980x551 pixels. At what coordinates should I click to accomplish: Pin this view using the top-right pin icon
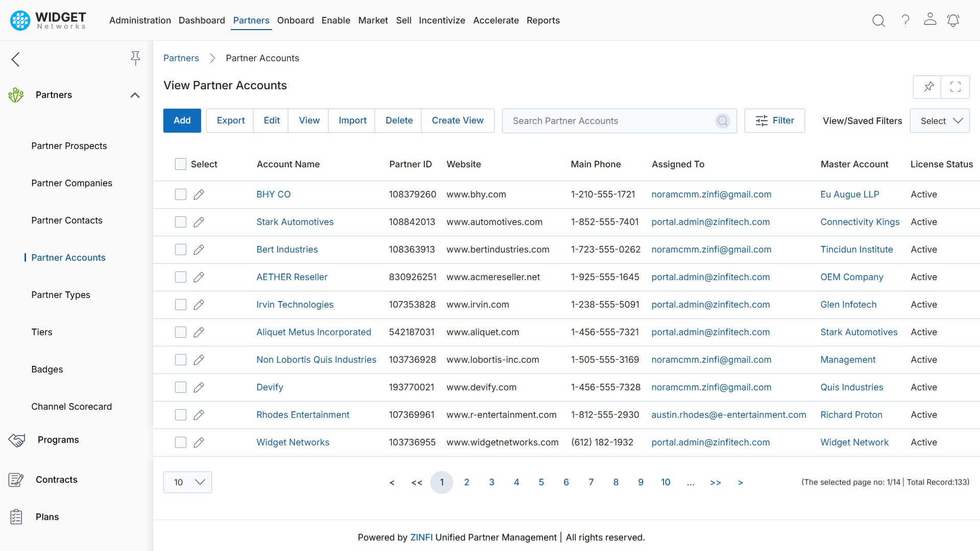pos(928,87)
